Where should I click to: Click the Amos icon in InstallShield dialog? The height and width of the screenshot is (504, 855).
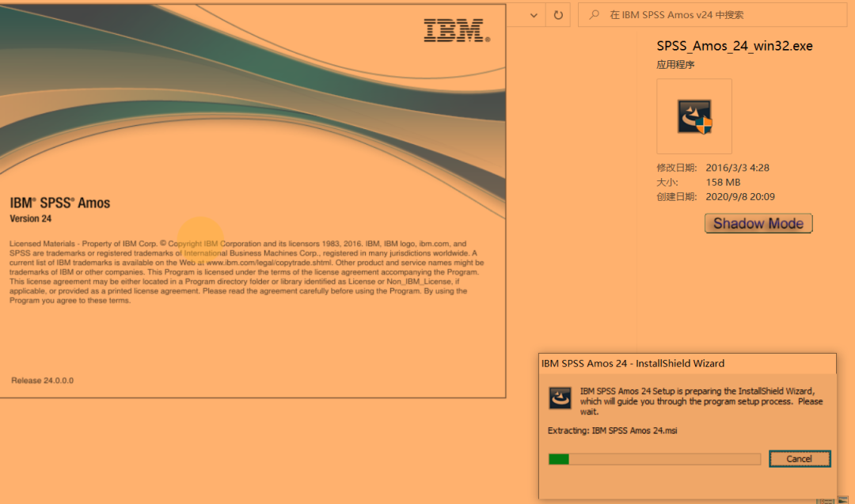(560, 398)
